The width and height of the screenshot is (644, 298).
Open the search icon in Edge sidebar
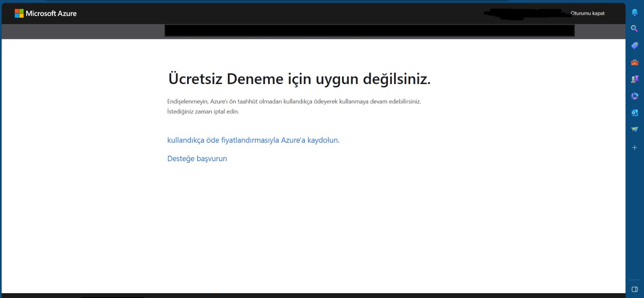pyautogui.click(x=635, y=29)
